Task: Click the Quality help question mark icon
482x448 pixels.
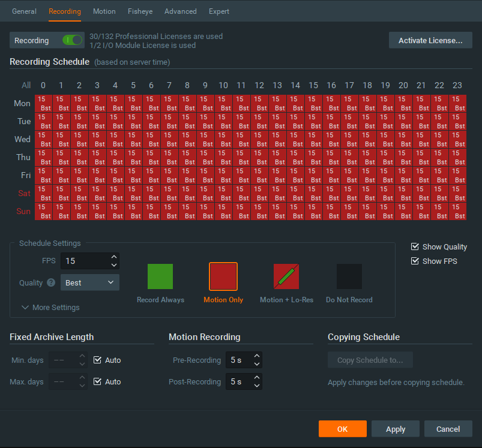Action: coord(51,283)
